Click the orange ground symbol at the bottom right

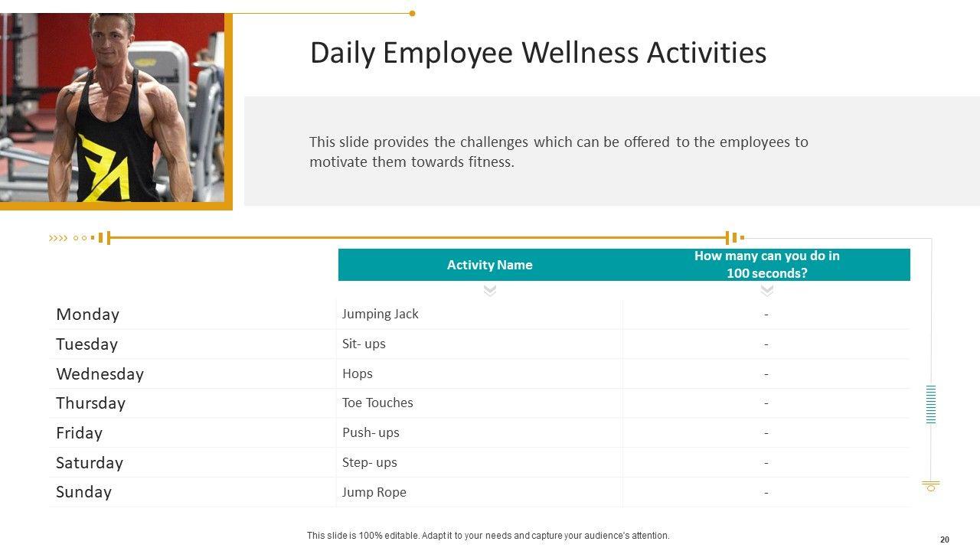[x=931, y=486]
